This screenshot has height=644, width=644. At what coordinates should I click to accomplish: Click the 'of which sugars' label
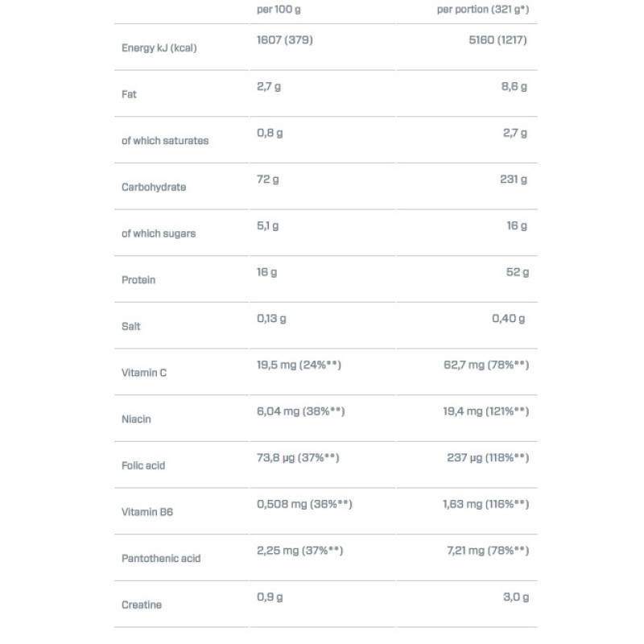point(159,234)
